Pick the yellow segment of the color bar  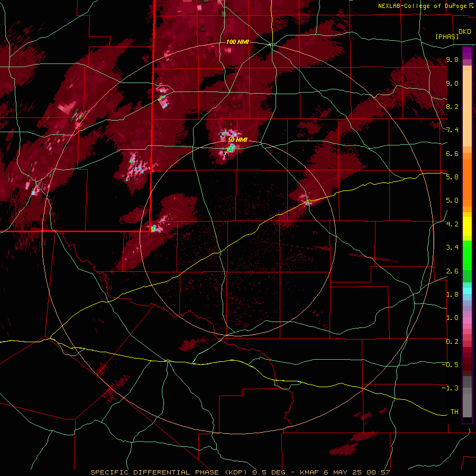[467, 226]
